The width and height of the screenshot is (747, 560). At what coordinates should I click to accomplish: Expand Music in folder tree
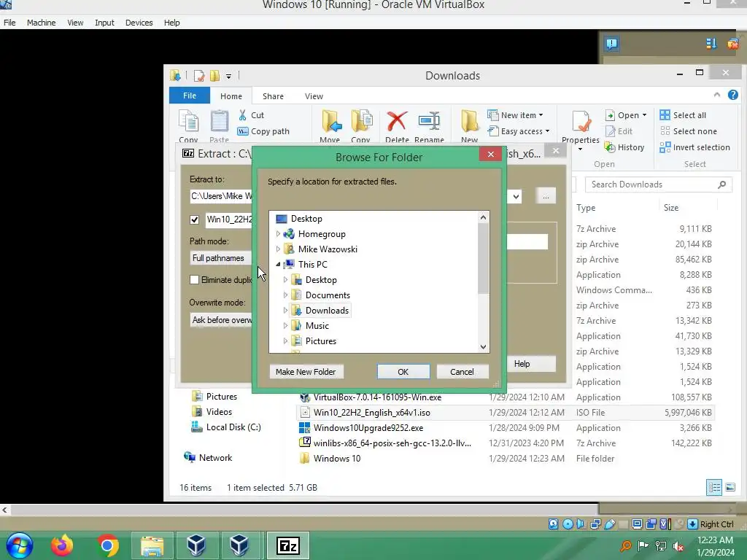coord(285,326)
